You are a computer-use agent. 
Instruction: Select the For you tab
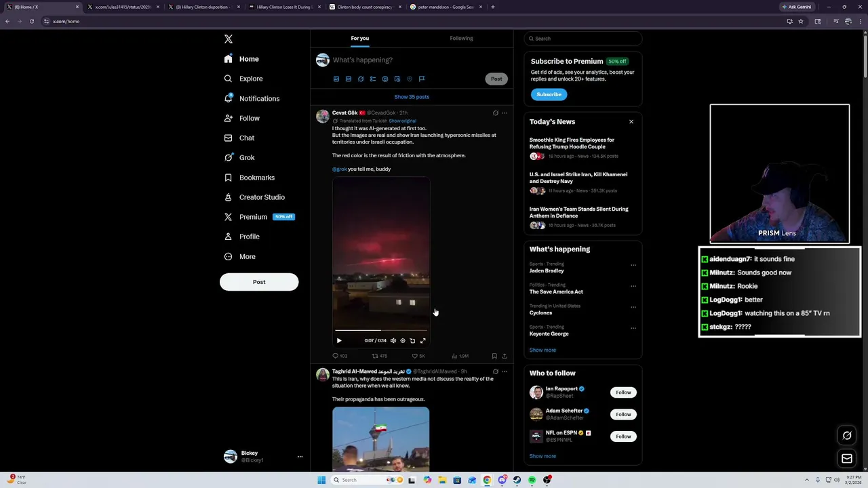(x=360, y=39)
